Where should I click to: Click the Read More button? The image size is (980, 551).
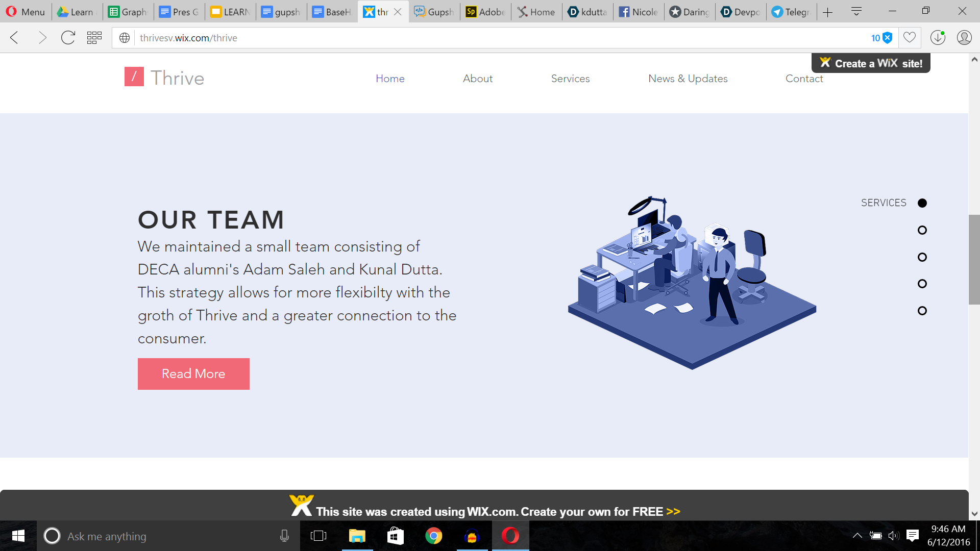pos(193,374)
